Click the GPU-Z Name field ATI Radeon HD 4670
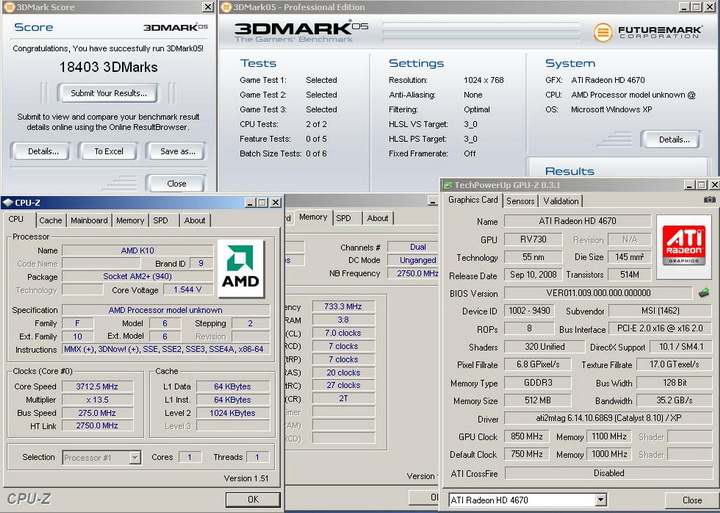This screenshot has height=513, width=720. point(577,221)
